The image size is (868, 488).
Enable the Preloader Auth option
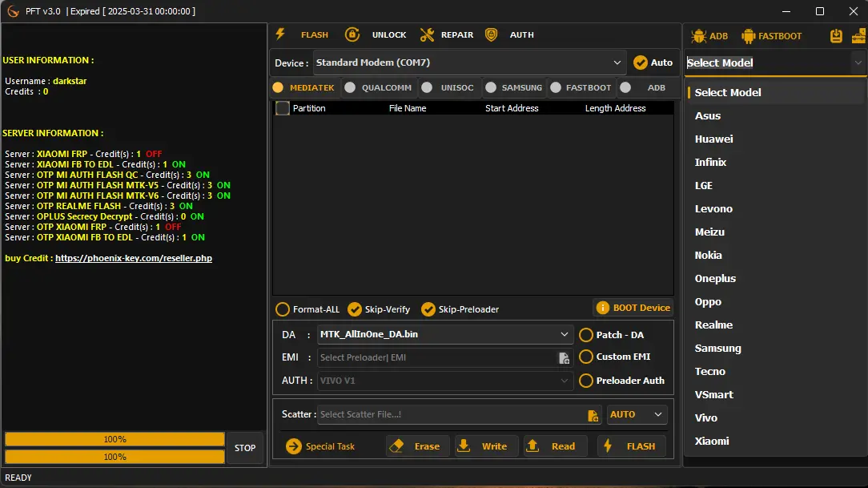click(x=585, y=381)
